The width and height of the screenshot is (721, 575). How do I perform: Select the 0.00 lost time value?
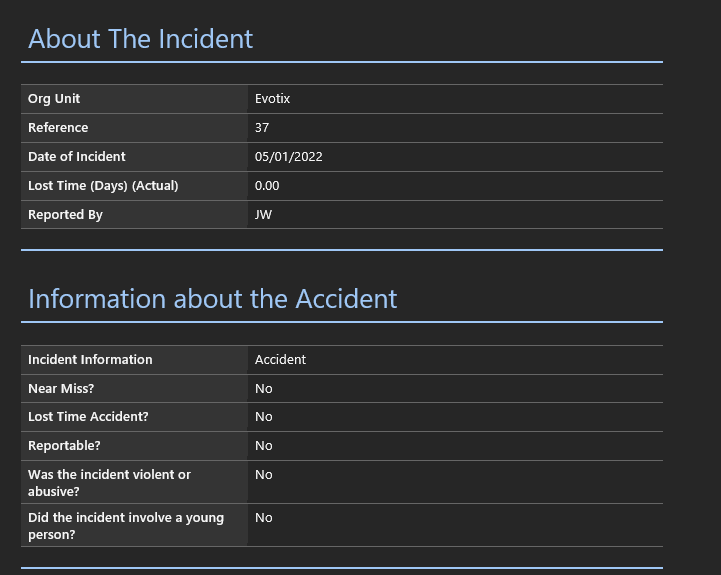267,186
